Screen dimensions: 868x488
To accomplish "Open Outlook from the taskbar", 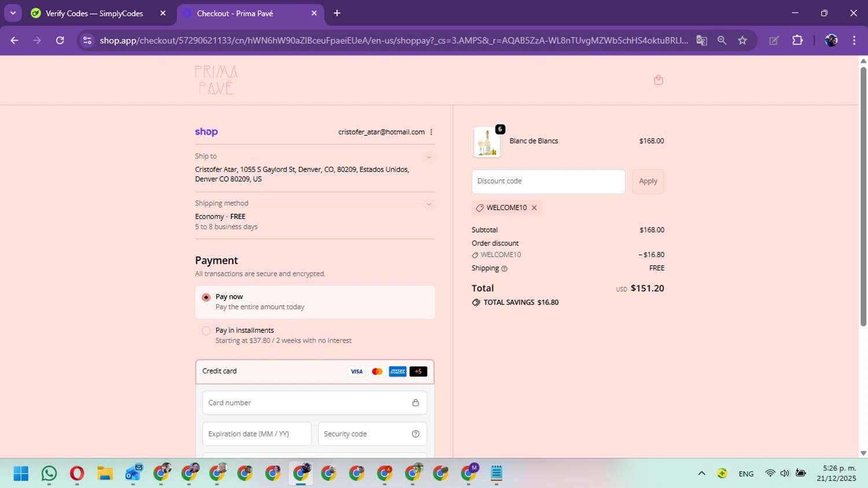I will (133, 474).
